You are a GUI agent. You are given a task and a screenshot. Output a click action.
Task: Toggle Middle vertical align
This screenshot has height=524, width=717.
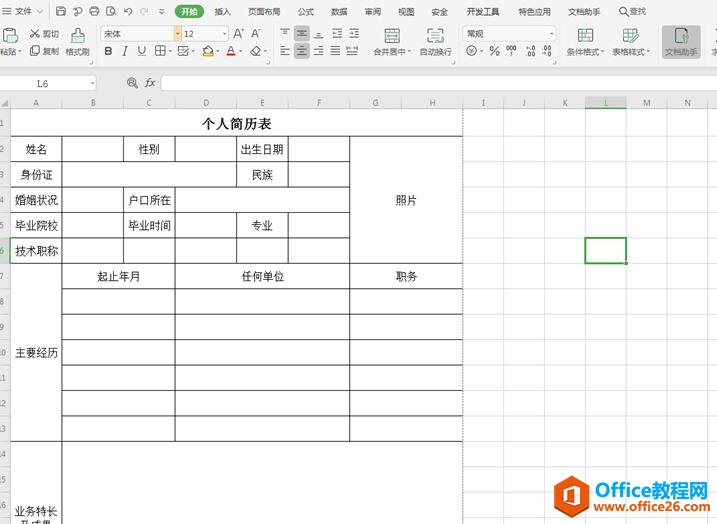coord(301,33)
